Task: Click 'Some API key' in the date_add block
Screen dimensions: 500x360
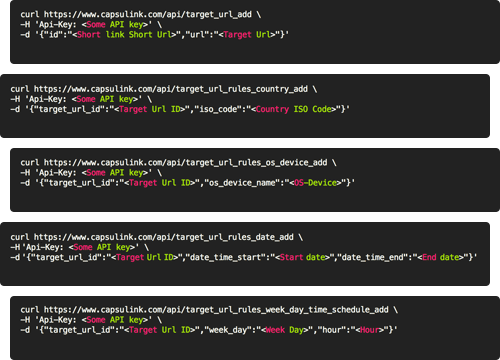Action: point(102,247)
